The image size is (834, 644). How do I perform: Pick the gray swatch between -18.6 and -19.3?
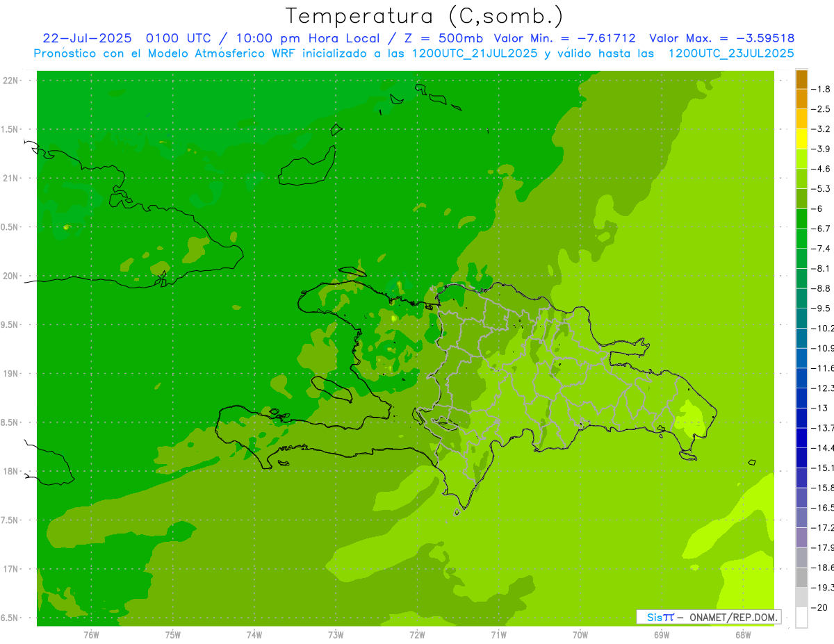[801, 577]
